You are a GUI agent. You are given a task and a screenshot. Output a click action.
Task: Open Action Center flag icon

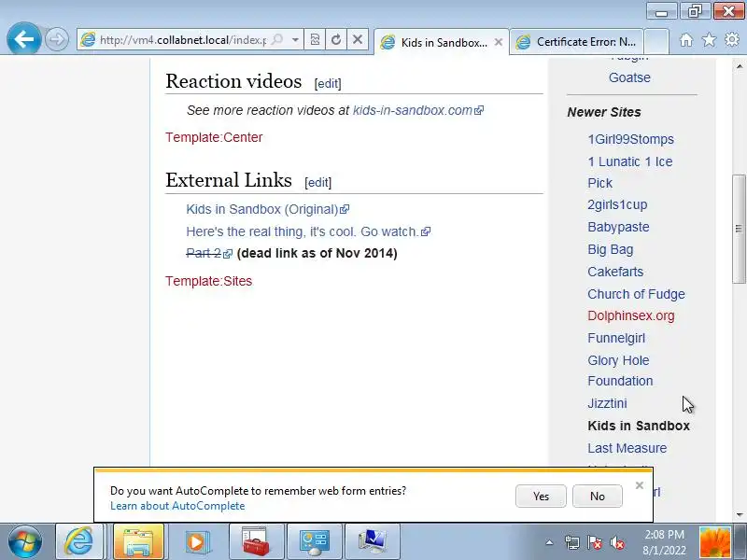click(x=594, y=542)
